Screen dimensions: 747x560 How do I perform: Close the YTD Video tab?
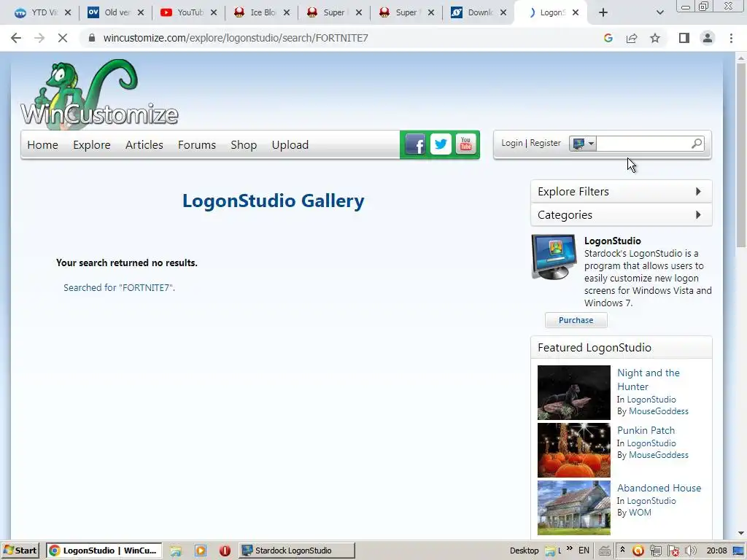coord(68,12)
